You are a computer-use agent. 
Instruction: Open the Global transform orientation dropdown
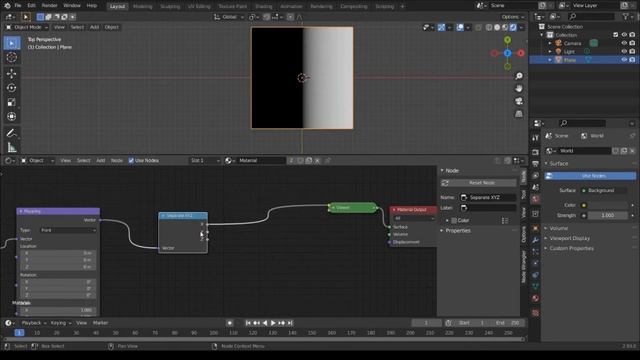229,17
